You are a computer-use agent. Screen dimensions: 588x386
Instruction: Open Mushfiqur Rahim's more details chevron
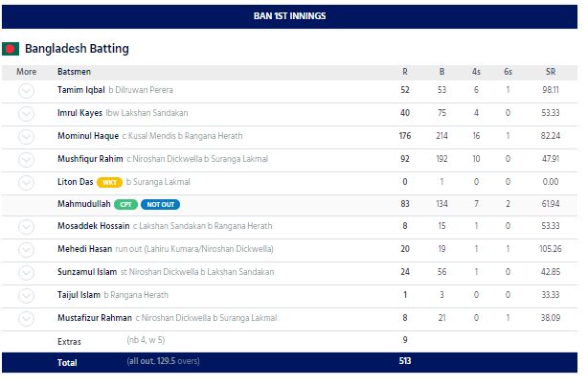(x=26, y=159)
